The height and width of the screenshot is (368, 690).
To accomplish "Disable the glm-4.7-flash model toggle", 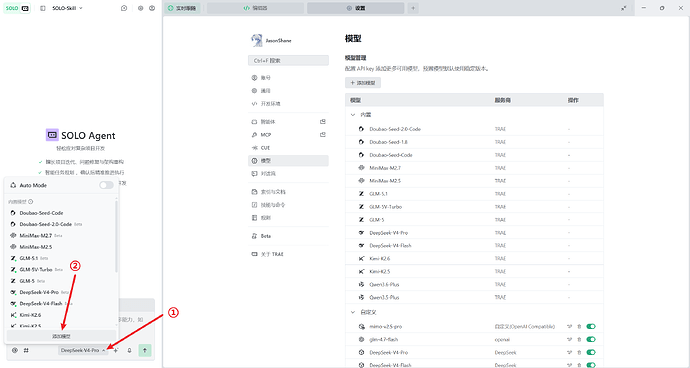I will click(x=591, y=339).
